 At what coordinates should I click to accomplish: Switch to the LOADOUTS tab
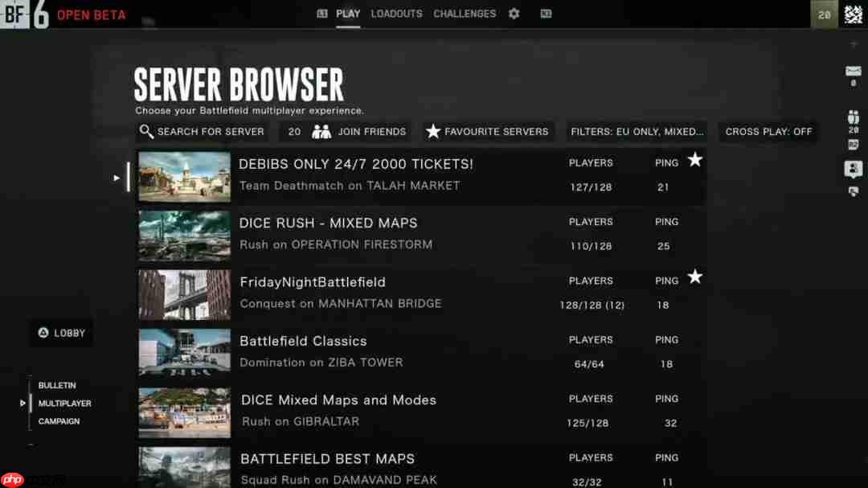(x=396, y=14)
